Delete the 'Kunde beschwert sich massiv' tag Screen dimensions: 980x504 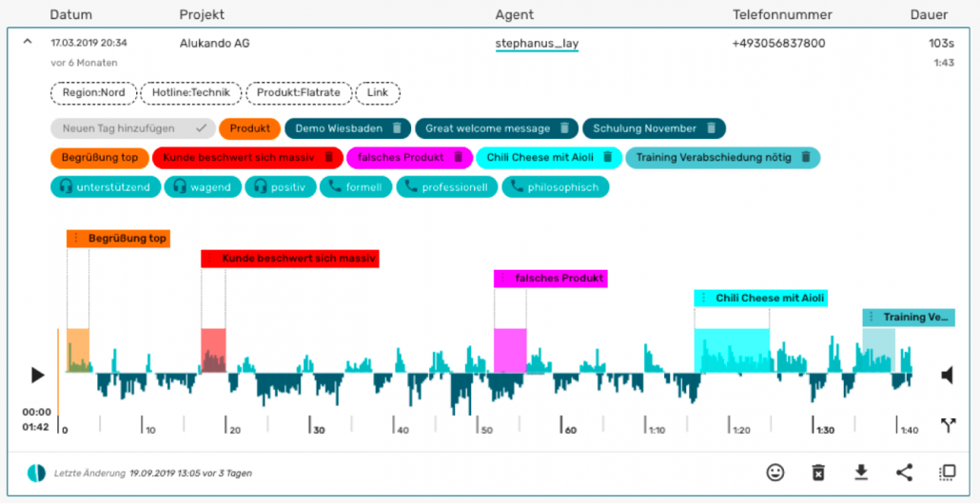(329, 158)
